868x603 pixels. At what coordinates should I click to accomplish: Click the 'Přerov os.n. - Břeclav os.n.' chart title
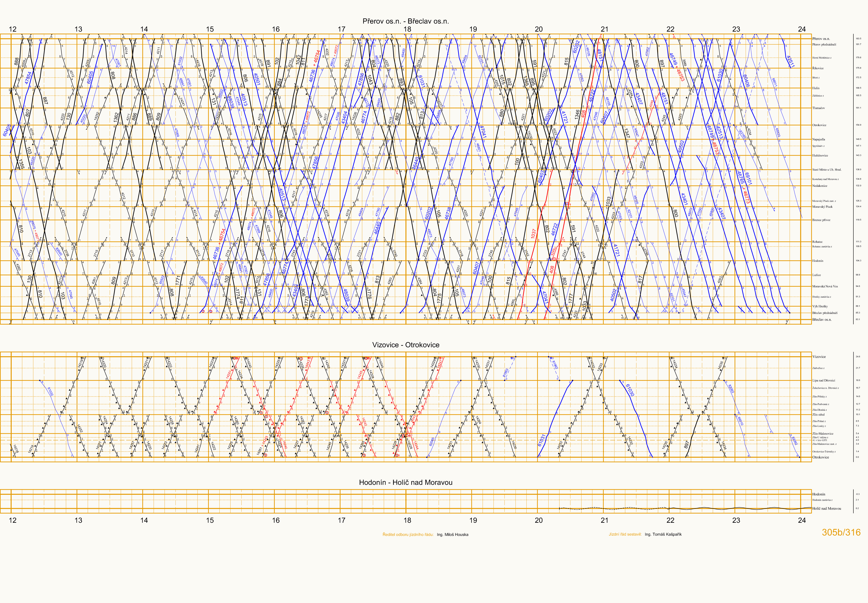click(406, 21)
